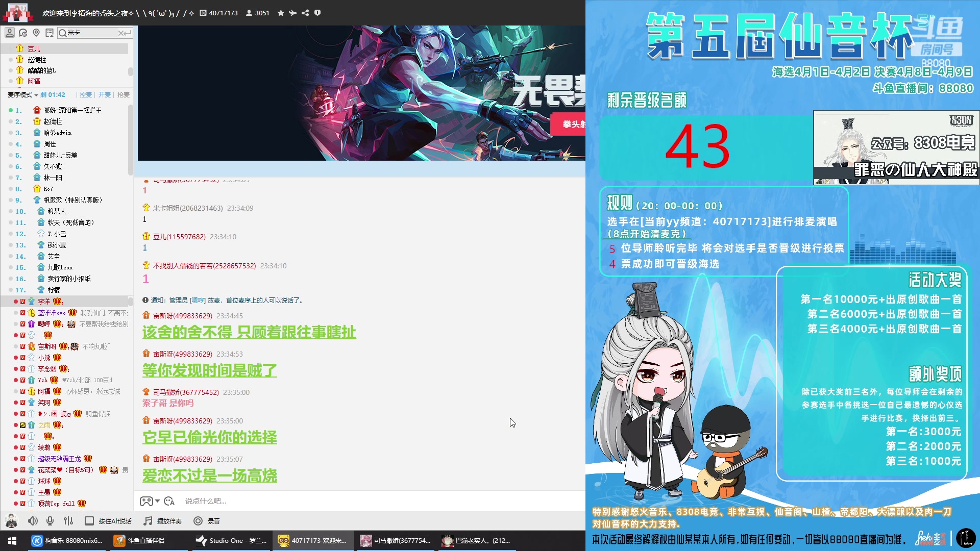Open the 麦序模式 mode dropdown
980x551 pixels.
[x=22, y=94]
